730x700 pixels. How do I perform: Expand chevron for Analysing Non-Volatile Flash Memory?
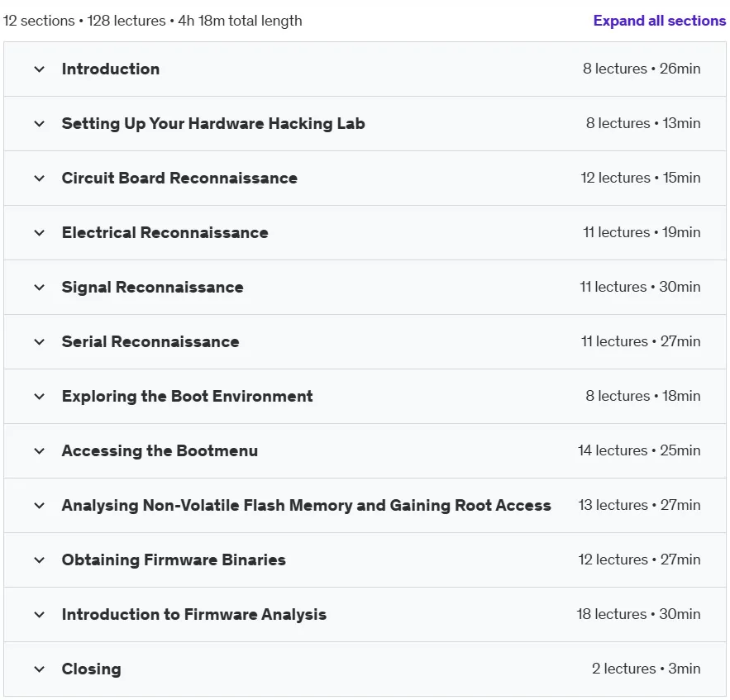click(40, 506)
